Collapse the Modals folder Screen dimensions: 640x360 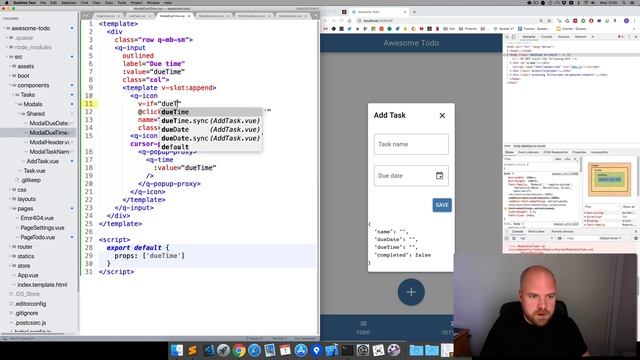coord(16,104)
